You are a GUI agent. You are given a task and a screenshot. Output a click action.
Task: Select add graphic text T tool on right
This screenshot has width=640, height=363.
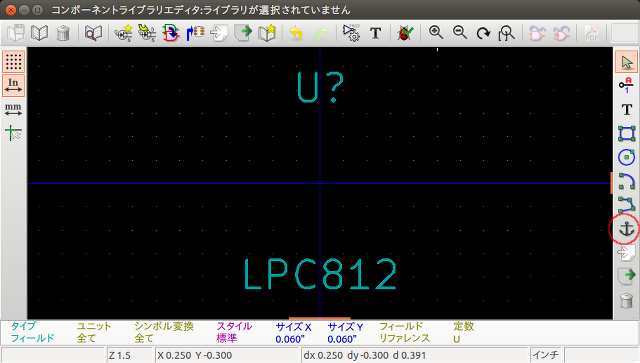(x=627, y=109)
